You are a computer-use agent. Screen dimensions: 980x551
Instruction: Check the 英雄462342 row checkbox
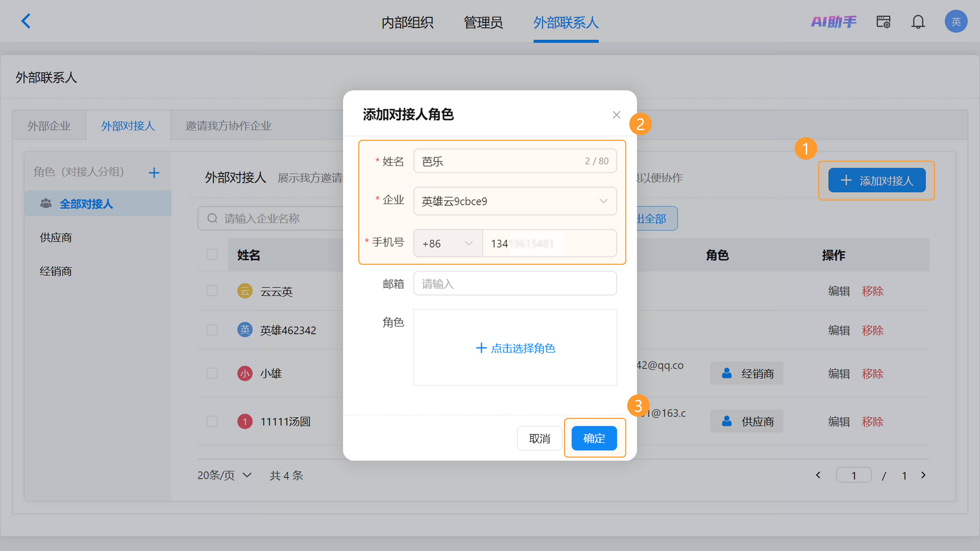[212, 330]
